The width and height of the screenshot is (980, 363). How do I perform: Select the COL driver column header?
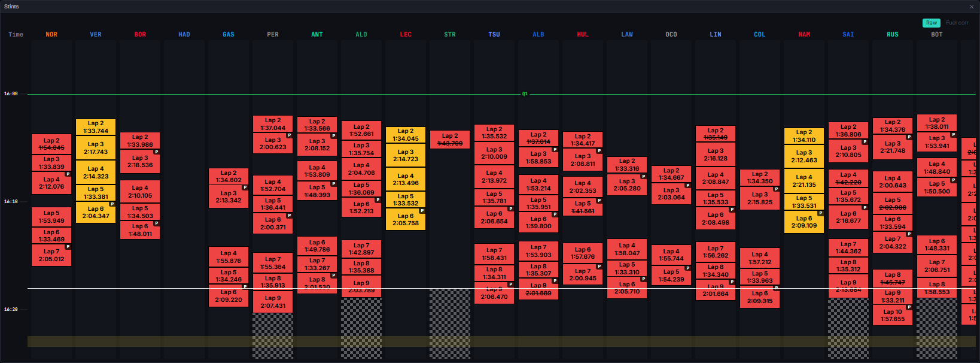click(x=760, y=35)
